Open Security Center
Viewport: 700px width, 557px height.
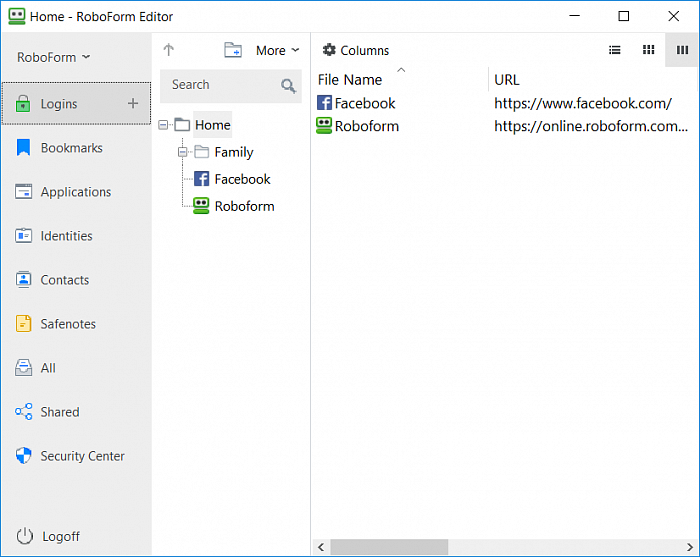[83, 456]
